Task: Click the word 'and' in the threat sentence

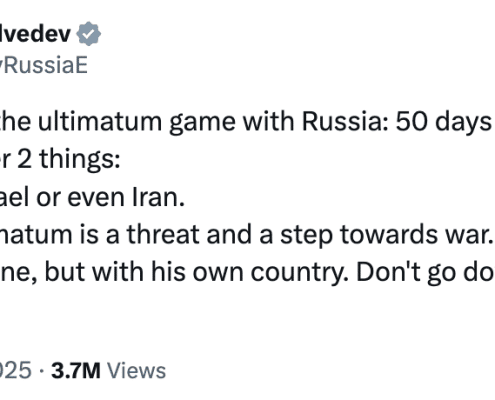Action: (229, 234)
